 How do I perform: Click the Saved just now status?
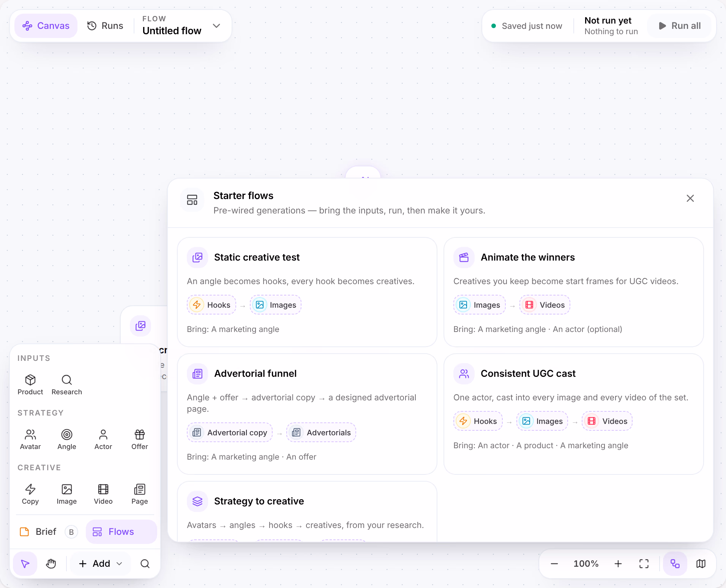click(527, 26)
